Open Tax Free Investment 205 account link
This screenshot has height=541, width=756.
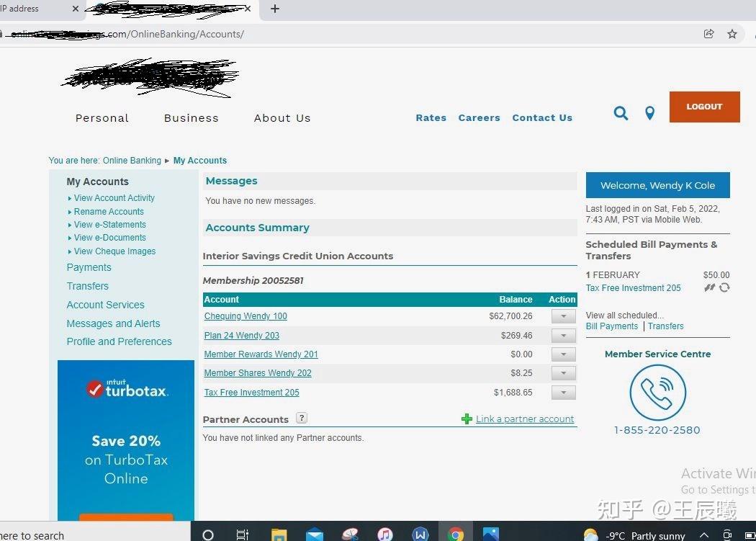click(x=252, y=393)
